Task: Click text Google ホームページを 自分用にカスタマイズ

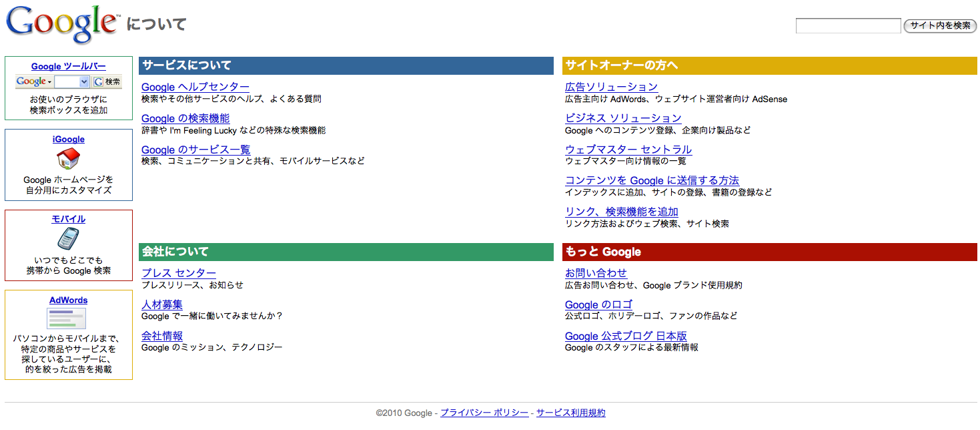Action: [69, 185]
